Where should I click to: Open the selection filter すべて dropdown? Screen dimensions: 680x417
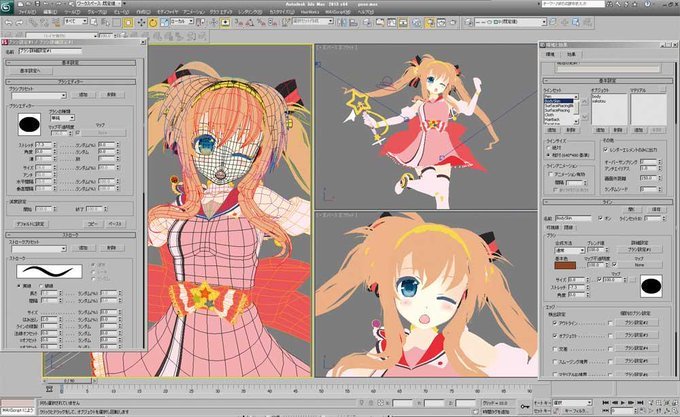(x=75, y=21)
